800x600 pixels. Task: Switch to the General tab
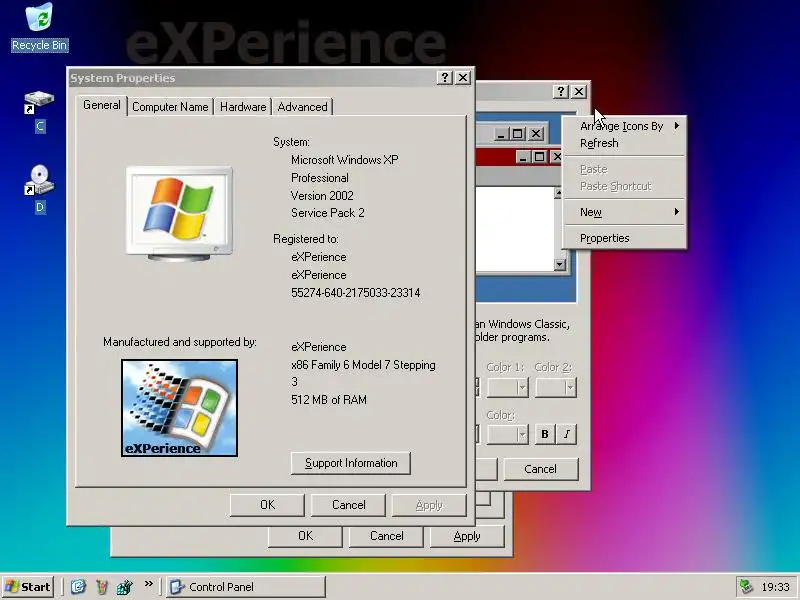pyautogui.click(x=102, y=105)
